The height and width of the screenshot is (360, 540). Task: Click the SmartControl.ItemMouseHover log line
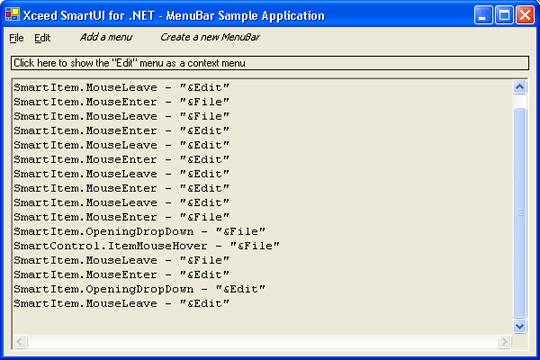146,246
